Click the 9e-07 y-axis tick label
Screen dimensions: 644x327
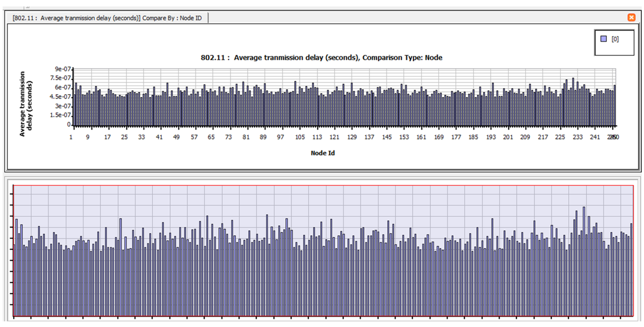click(x=63, y=69)
